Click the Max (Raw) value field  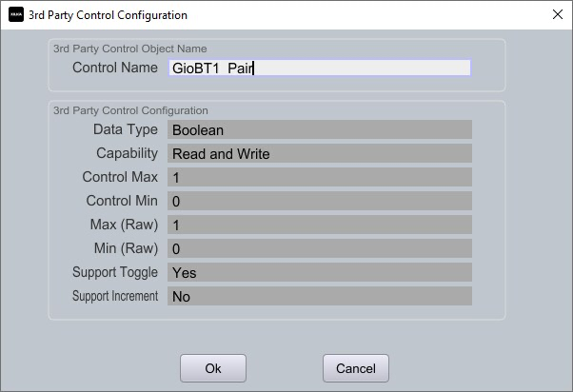pos(320,225)
